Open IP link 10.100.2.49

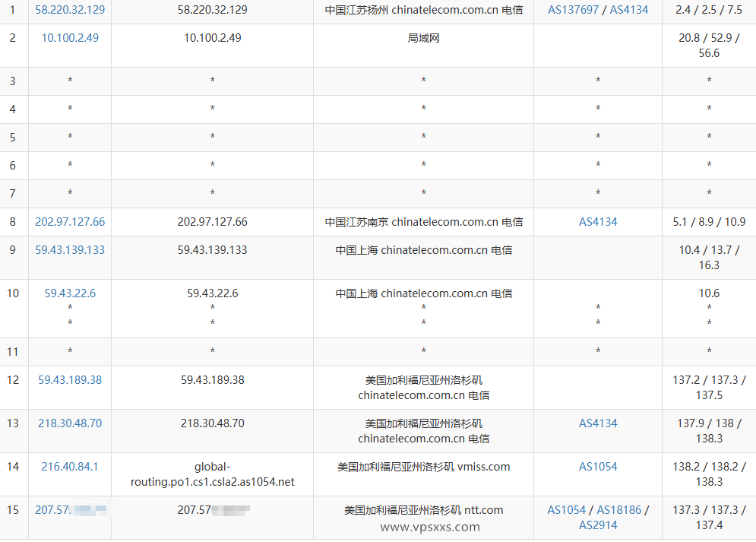(70, 37)
